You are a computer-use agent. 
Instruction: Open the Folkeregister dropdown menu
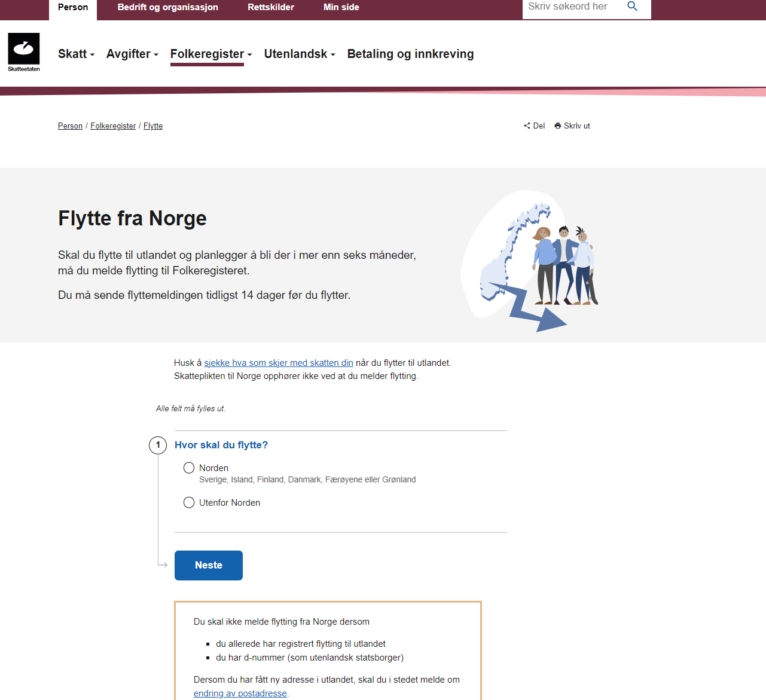tap(210, 54)
